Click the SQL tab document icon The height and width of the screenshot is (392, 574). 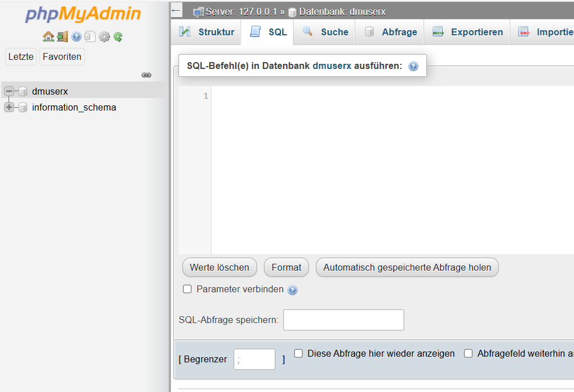click(x=255, y=31)
